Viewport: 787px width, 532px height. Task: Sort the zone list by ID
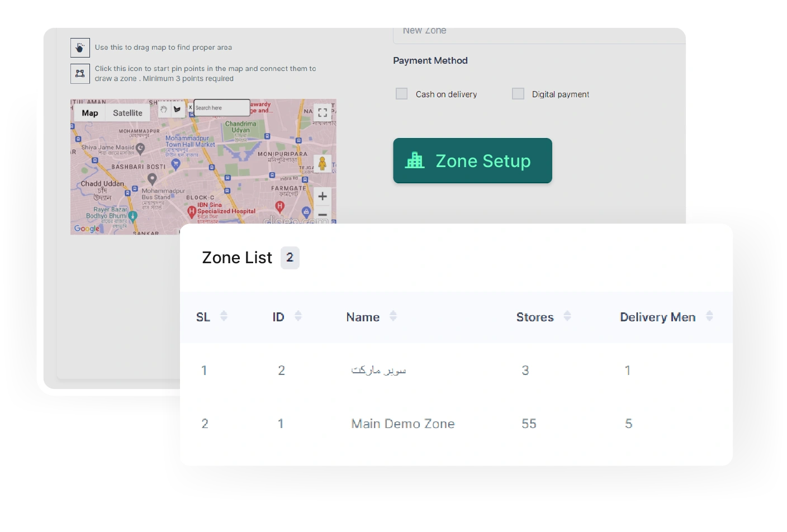coord(298,316)
